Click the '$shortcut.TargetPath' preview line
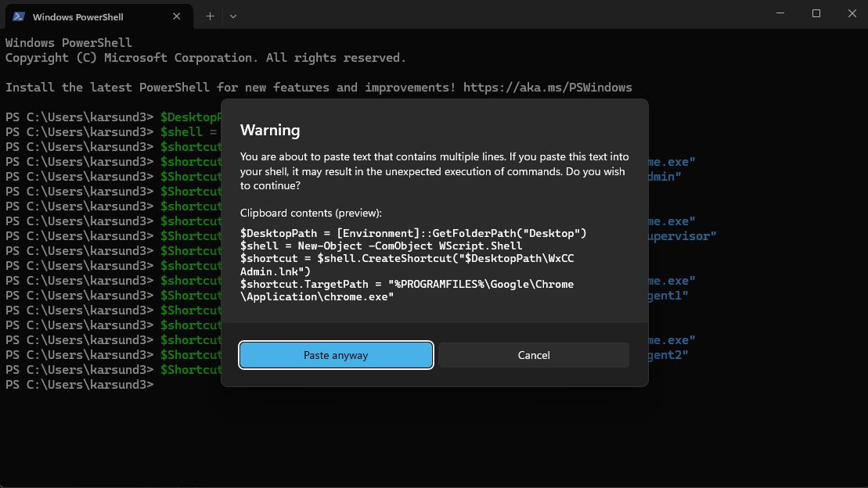 click(407, 290)
